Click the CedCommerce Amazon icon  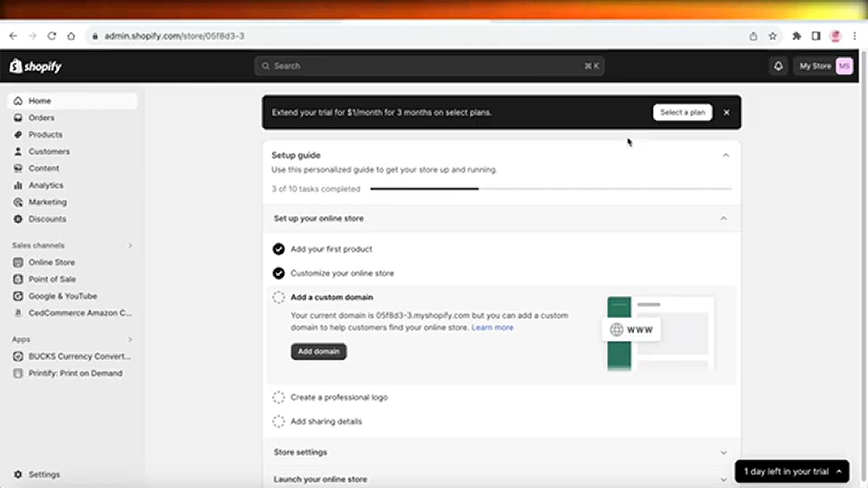point(18,313)
